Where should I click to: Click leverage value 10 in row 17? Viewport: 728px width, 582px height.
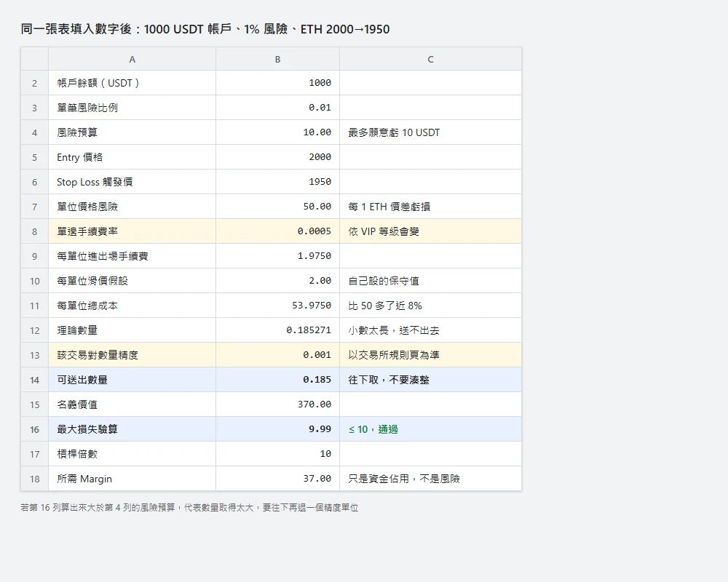tap(277, 454)
